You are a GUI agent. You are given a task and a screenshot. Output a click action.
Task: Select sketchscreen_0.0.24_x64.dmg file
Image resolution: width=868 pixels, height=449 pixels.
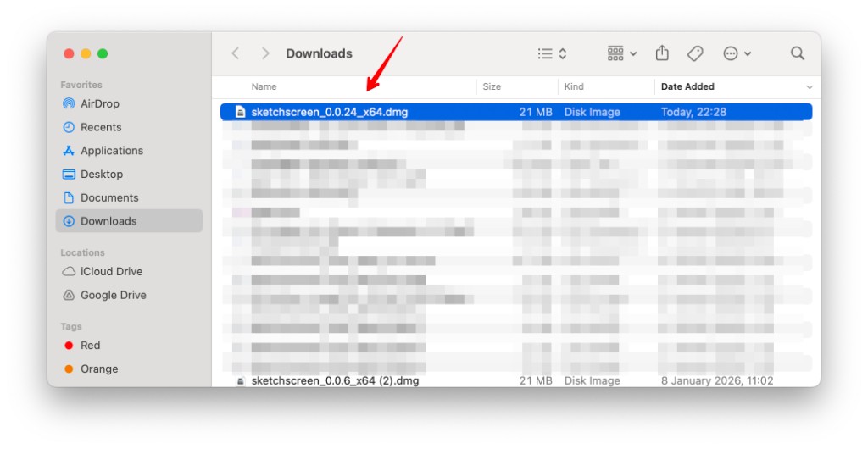click(516, 112)
